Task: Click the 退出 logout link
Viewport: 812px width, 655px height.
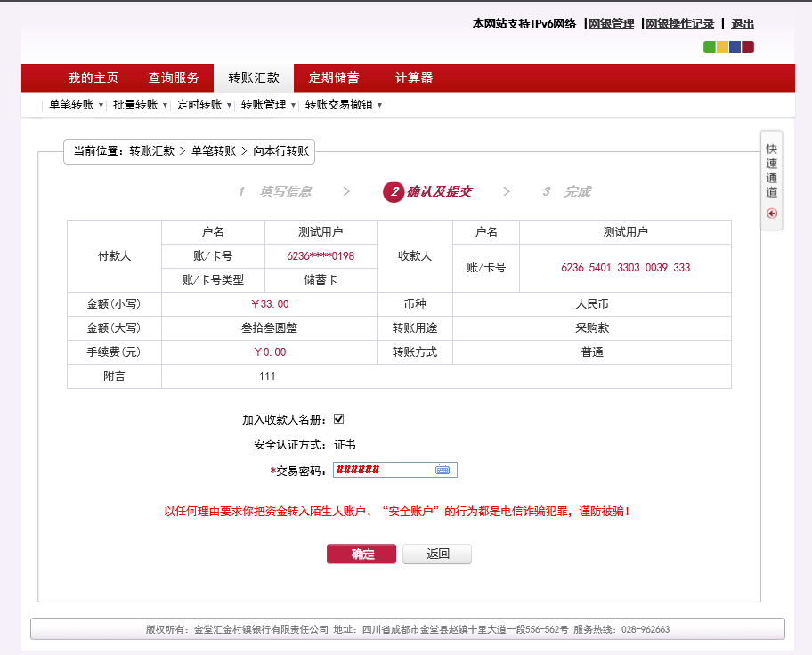Action: pos(743,24)
